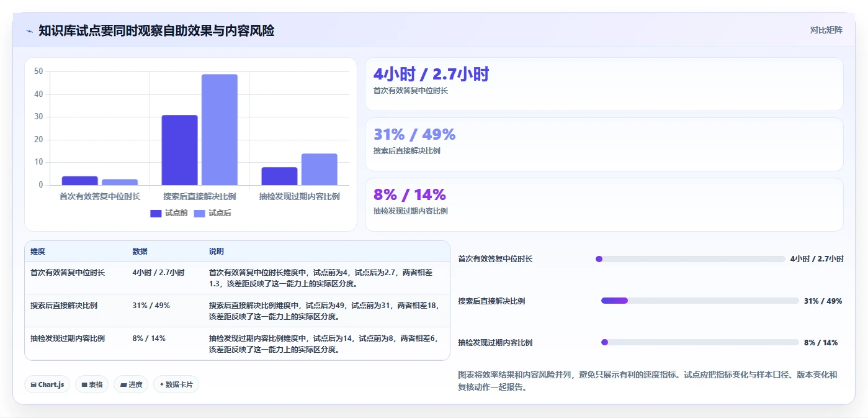Click 试点后 bar for 抽检发现过期内容比例
The height and width of the screenshot is (418, 868).
pyautogui.click(x=320, y=169)
